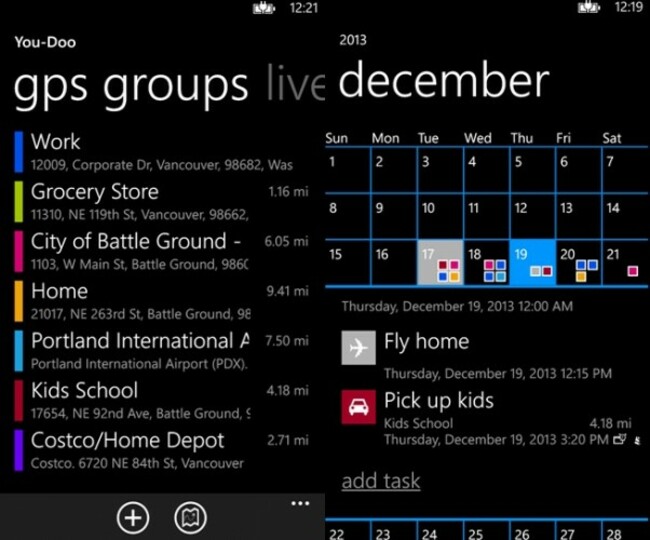Tap the red car icon for Pick up kids
650x540 pixels.
(x=359, y=408)
